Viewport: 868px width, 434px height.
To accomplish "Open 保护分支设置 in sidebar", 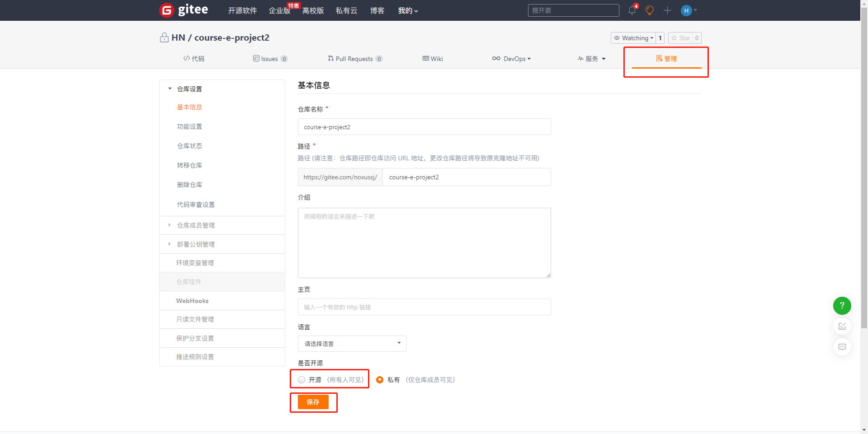I will pos(195,338).
